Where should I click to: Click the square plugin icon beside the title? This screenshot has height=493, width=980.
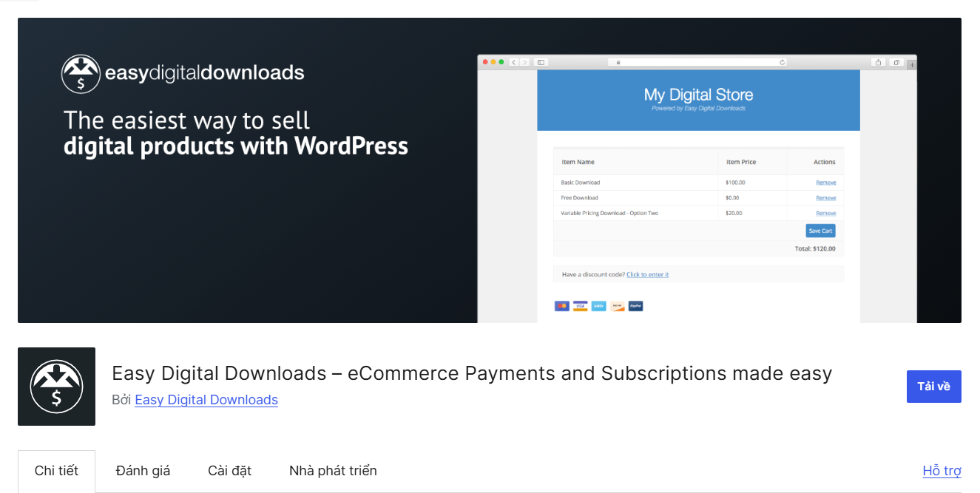tap(56, 387)
